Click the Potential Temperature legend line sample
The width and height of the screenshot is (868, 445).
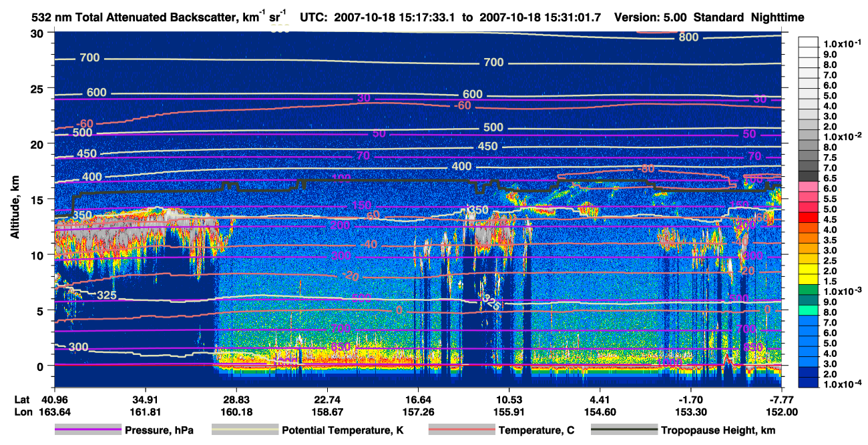click(x=245, y=430)
